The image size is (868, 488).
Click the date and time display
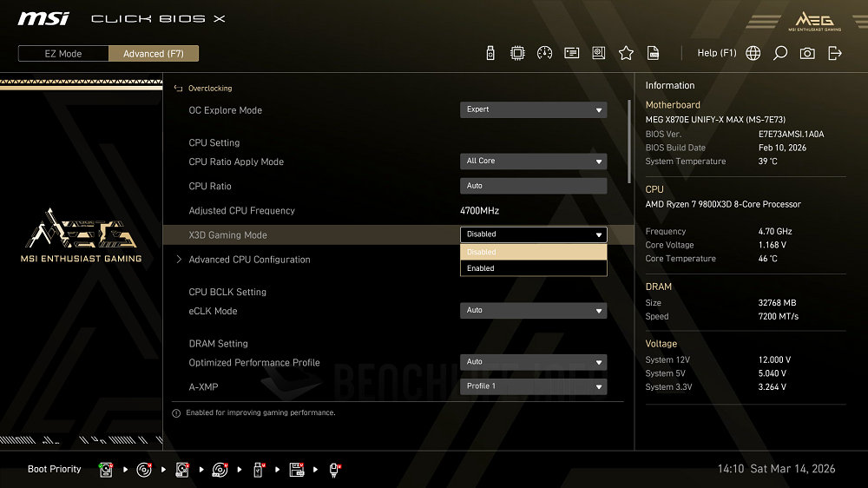click(x=776, y=469)
